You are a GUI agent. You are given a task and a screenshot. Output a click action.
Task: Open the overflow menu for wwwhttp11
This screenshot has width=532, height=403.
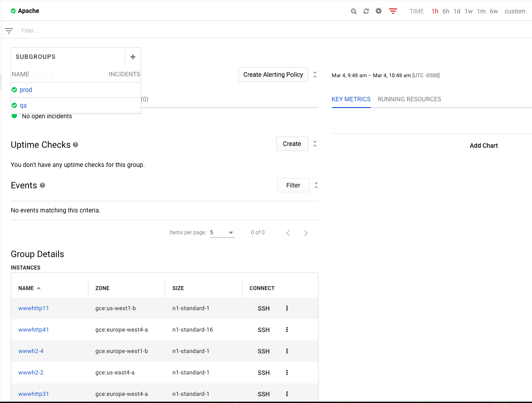287,308
